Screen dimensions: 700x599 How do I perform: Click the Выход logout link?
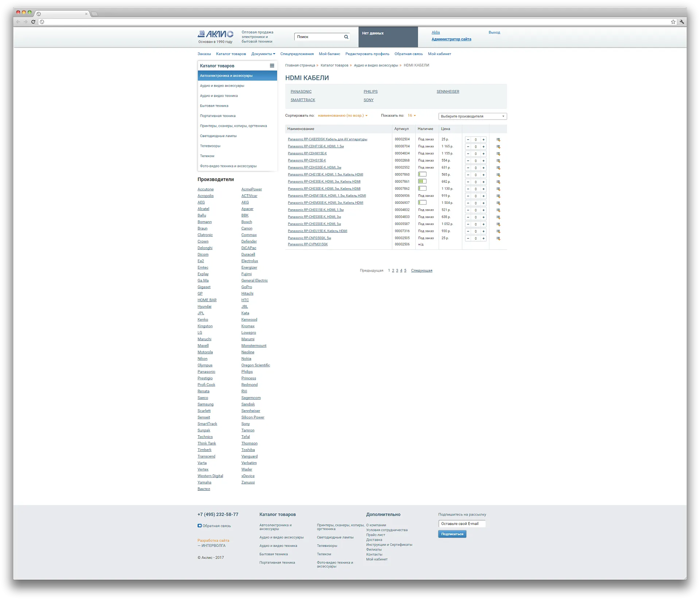[x=494, y=32]
